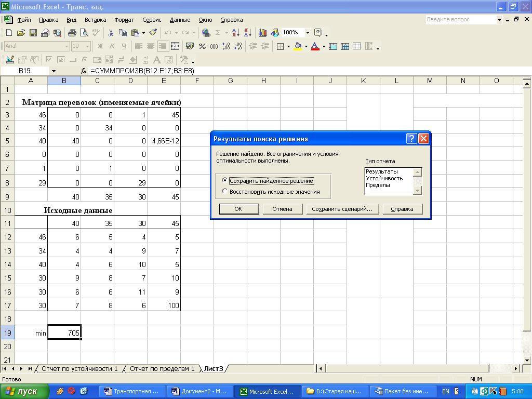
Task: Save the workbook using the floppy disk icon
Action: (x=33, y=33)
